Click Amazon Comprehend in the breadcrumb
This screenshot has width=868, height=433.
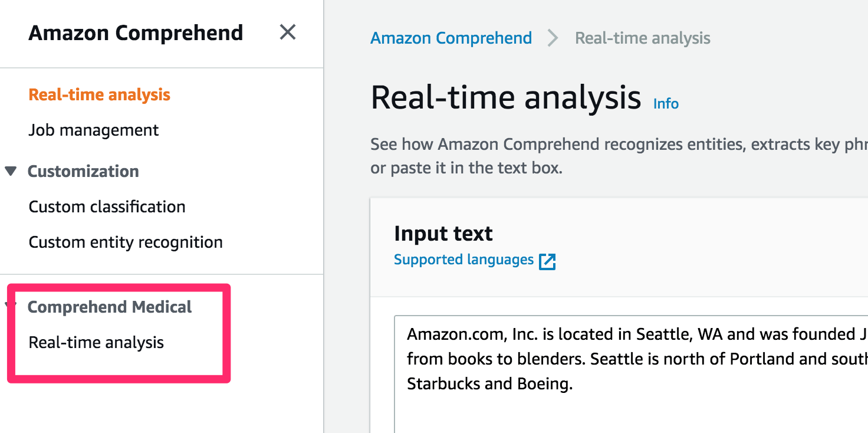click(451, 38)
